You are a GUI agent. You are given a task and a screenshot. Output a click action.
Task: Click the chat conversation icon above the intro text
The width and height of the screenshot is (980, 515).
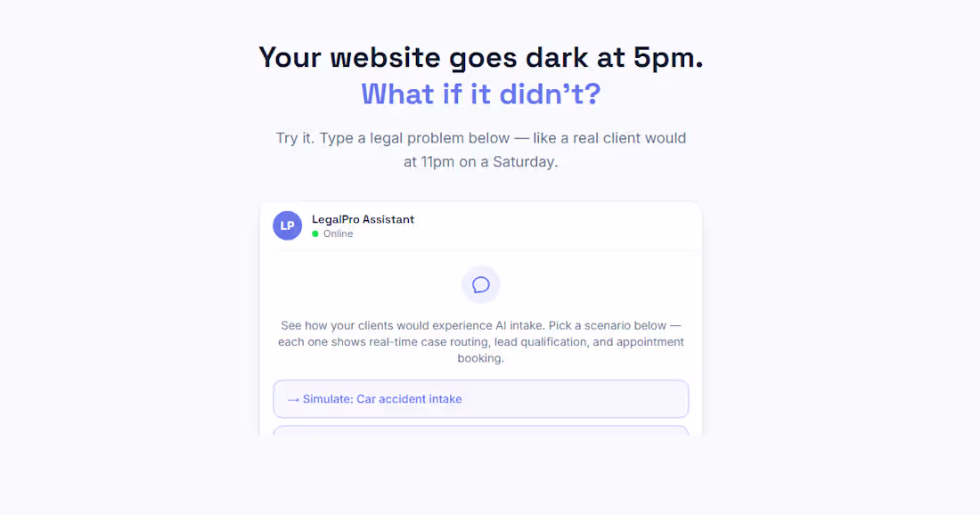[481, 284]
